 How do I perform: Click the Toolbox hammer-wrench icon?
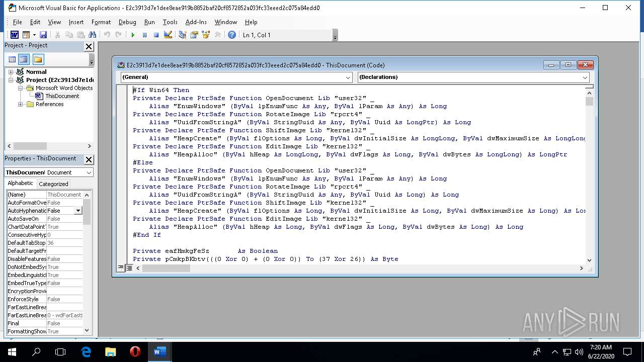(217, 35)
